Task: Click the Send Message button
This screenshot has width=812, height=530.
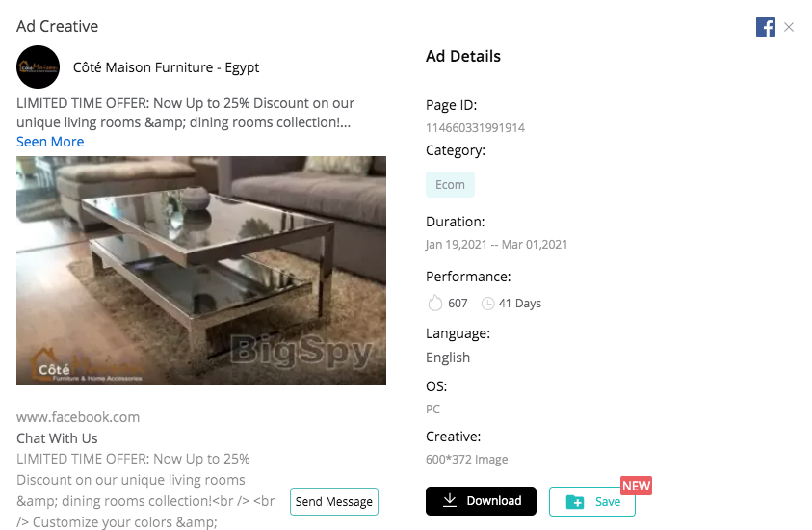Action: click(x=334, y=501)
